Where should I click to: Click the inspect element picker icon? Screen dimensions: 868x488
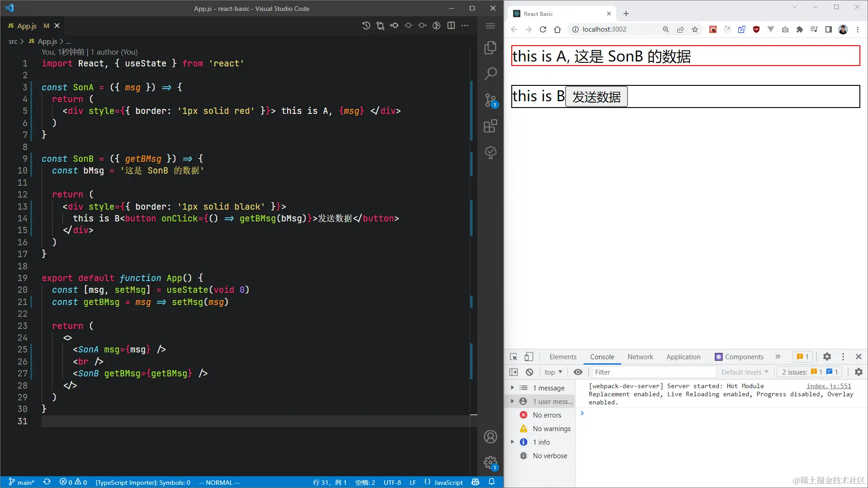514,357
